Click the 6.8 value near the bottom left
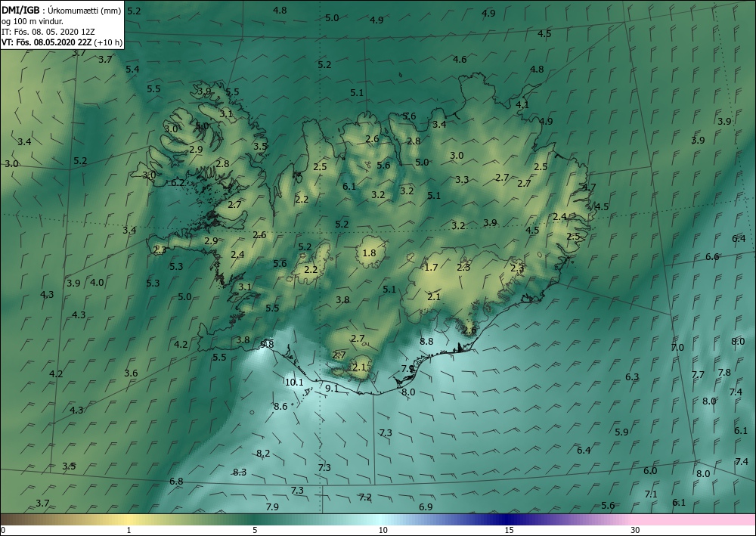756x536 pixels. pyautogui.click(x=176, y=481)
